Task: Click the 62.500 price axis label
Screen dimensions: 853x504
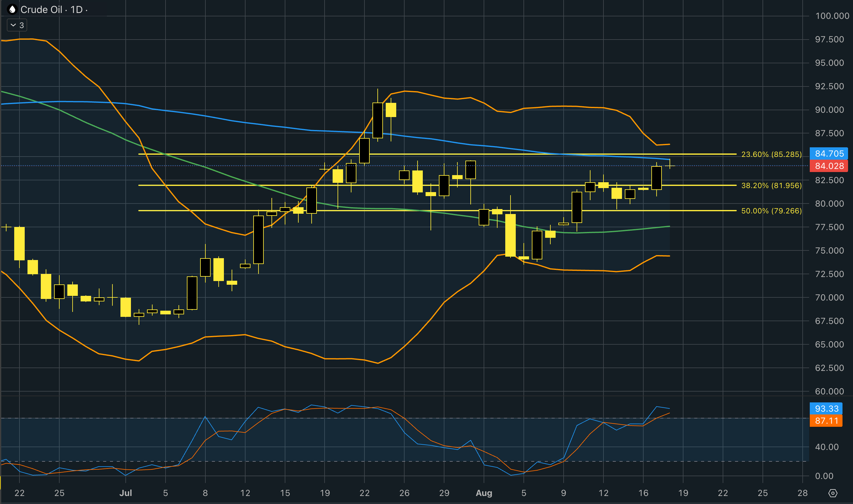Action: (x=830, y=368)
